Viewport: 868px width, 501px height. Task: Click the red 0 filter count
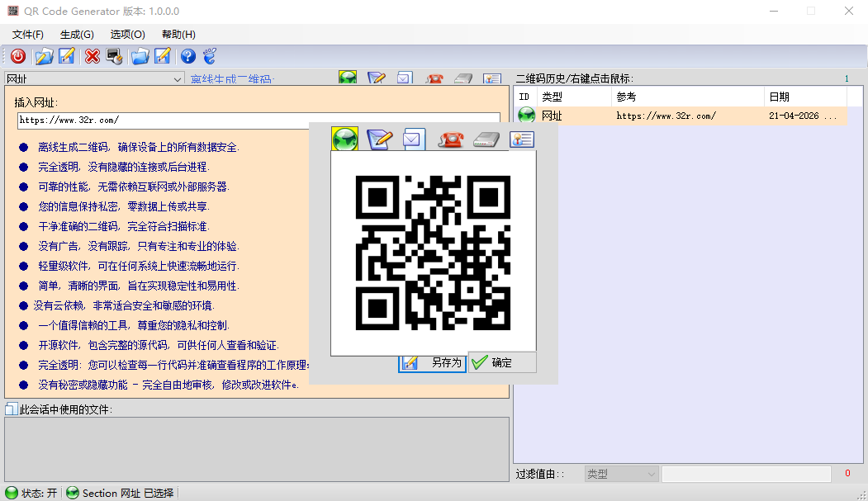[847, 474]
